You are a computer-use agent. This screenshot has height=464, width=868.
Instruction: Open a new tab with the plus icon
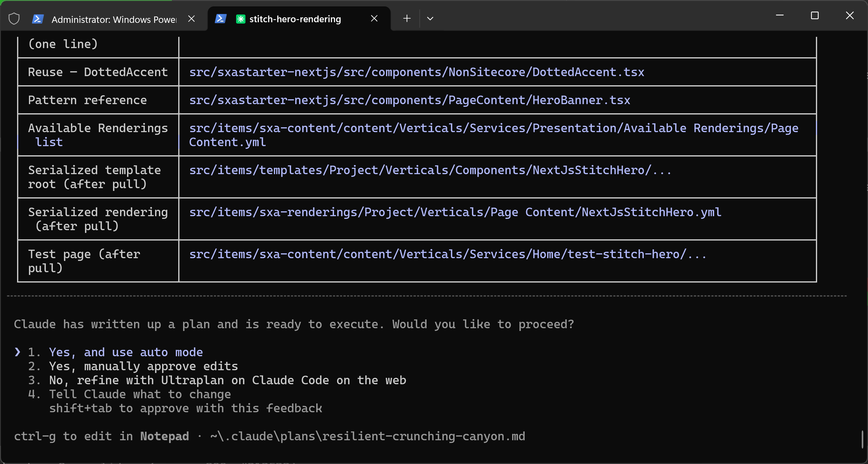[x=406, y=19]
